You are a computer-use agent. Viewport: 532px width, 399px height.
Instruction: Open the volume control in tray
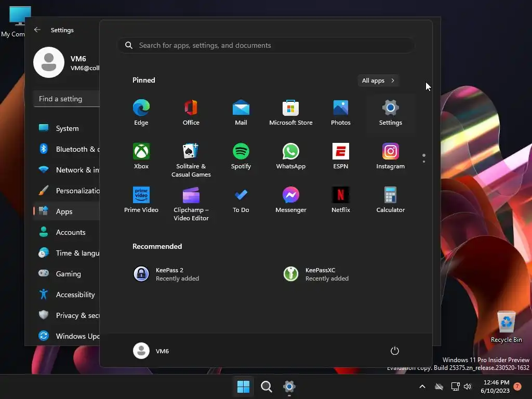(468, 387)
